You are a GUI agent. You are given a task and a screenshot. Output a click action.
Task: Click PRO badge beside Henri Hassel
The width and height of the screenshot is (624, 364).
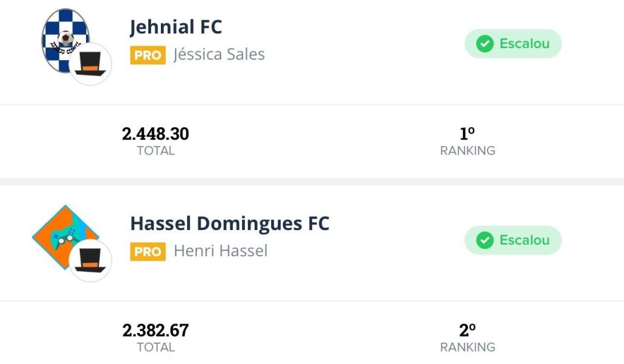(x=147, y=251)
